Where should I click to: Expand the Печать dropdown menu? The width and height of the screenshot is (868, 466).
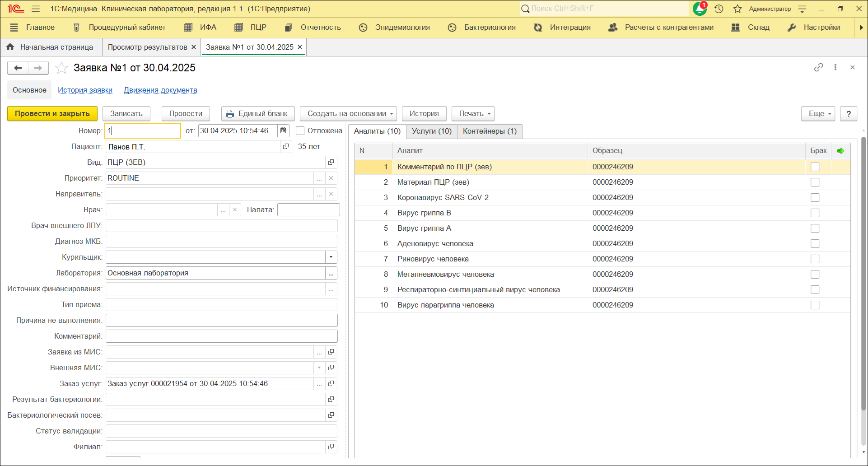coord(473,114)
